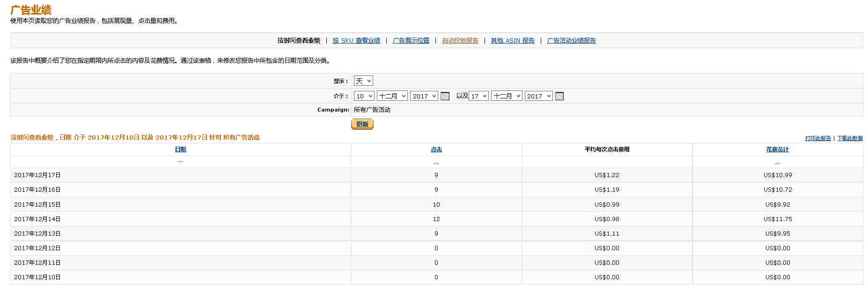Click the US$11.75 total spend cell
Image resolution: width=868 pixels, height=298 pixels.
[x=778, y=219]
